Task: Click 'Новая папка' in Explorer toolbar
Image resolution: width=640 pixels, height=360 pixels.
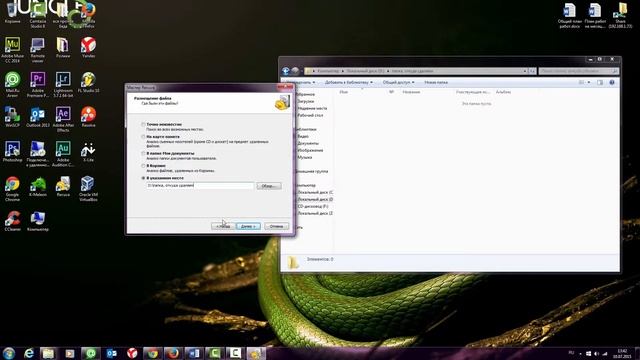Action: 436,82
